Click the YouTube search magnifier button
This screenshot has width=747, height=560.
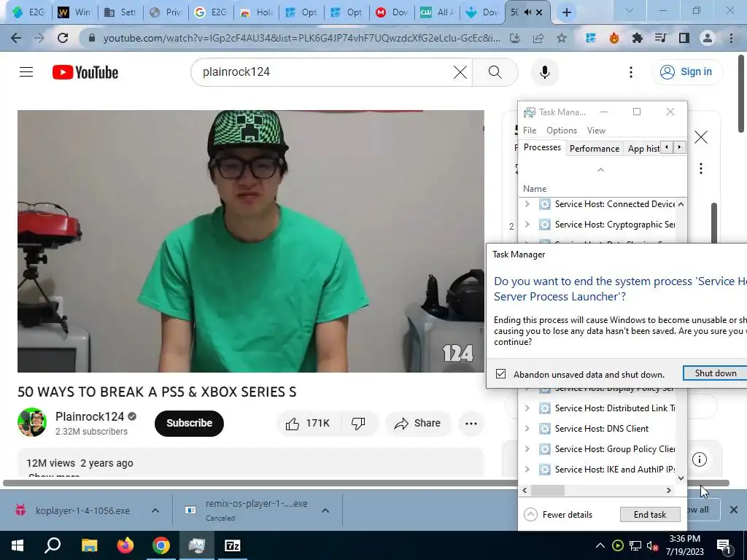(x=495, y=72)
